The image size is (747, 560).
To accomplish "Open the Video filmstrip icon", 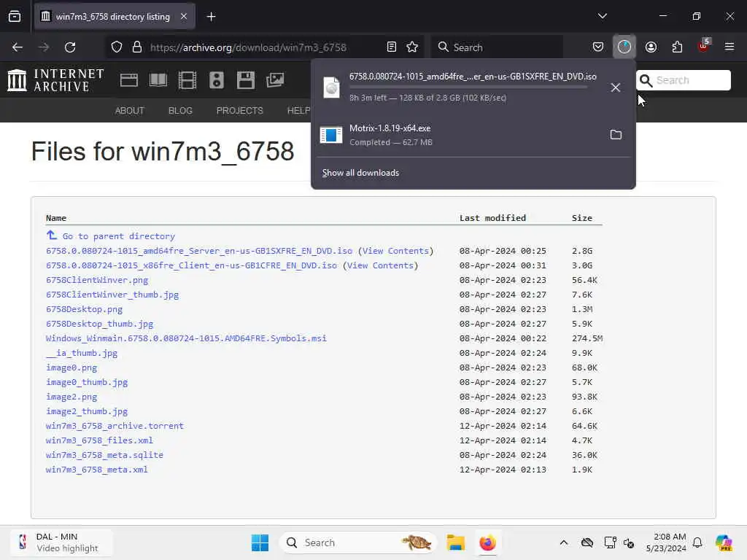I will [187, 80].
